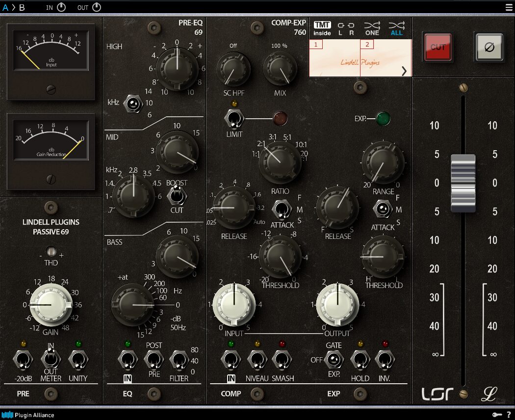Flip the GATE/EXP switch from OFF
515x420 pixels.
(x=333, y=360)
